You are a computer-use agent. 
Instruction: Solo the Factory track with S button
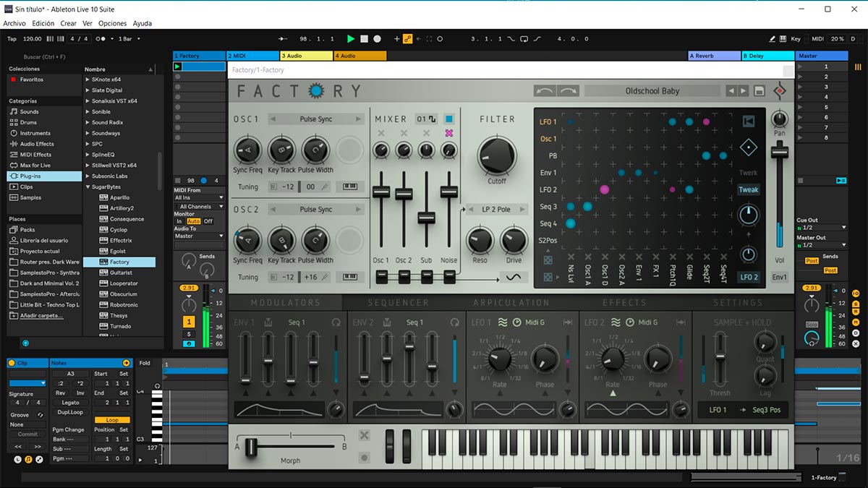click(x=189, y=334)
